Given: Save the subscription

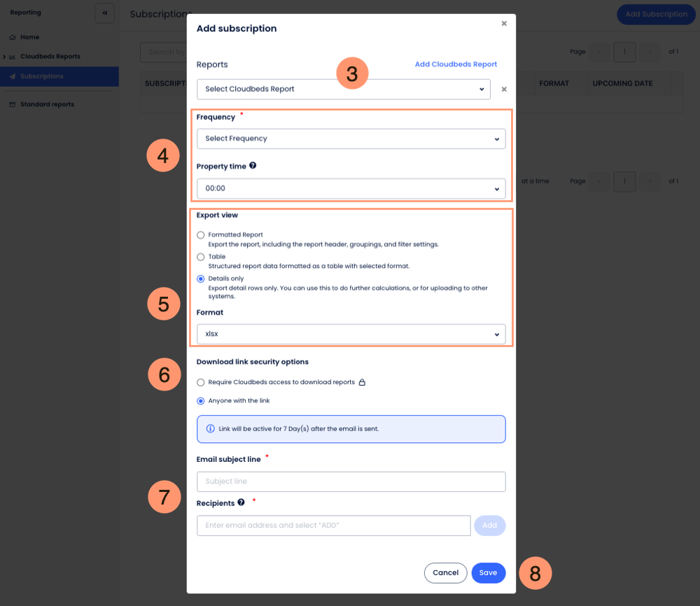Looking at the screenshot, I should point(488,572).
